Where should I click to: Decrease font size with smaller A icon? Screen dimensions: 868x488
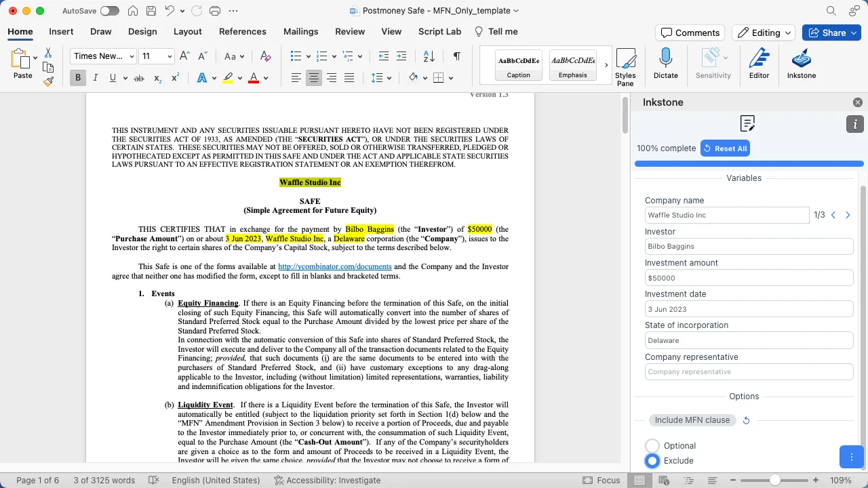[x=203, y=56]
